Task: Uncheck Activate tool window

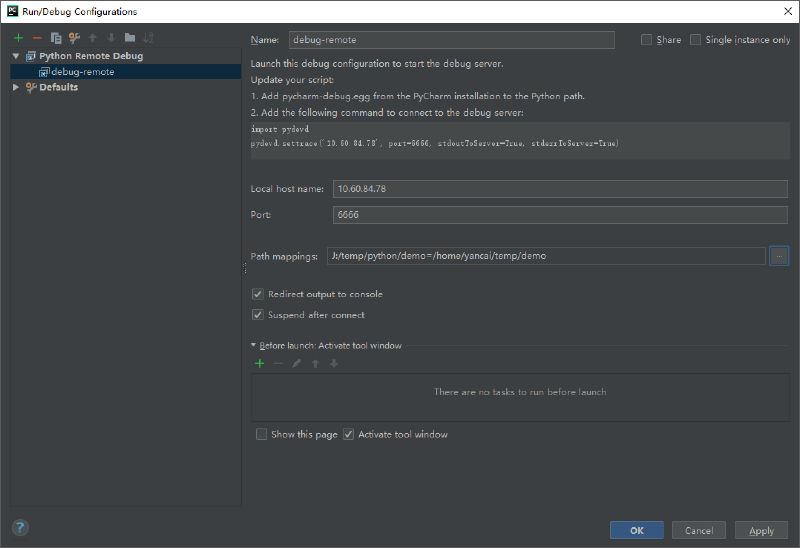Action: (x=348, y=434)
